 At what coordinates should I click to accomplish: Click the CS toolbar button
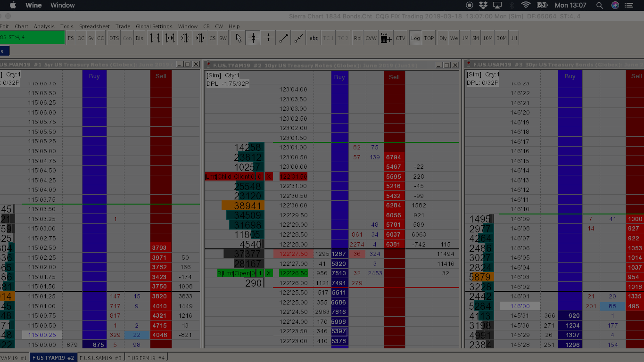point(213,38)
